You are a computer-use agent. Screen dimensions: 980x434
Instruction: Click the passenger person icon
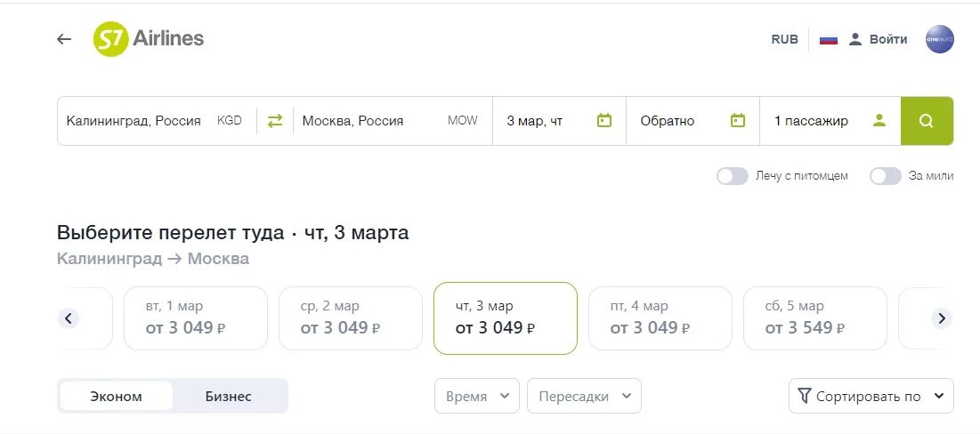[x=879, y=121]
